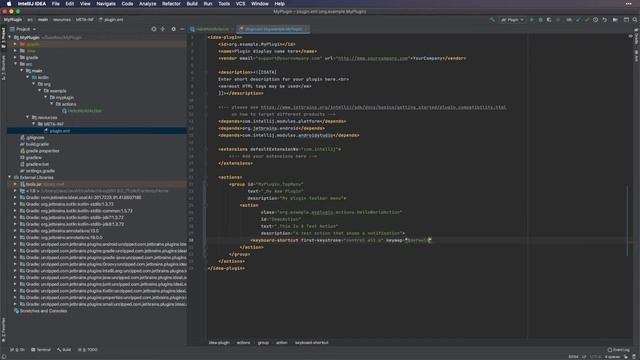Open the Git tool window button

(17, 350)
